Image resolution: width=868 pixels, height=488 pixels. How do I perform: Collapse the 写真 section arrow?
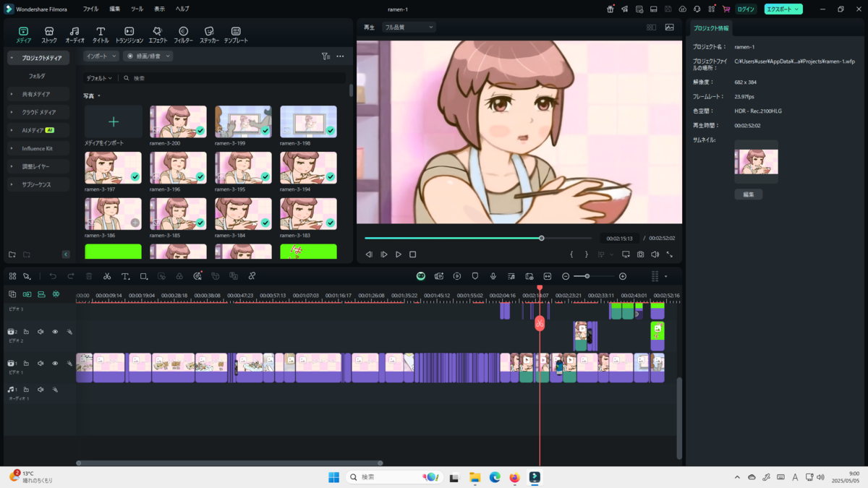pos(99,96)
